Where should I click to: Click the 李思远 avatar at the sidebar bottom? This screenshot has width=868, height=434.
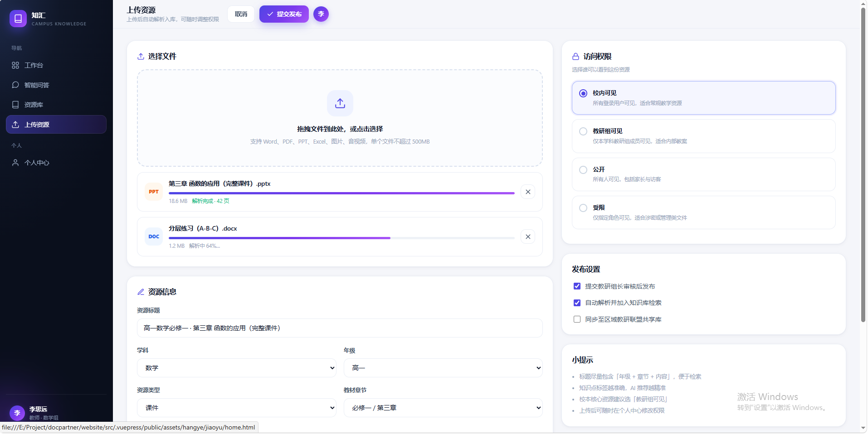click(17, 413)
